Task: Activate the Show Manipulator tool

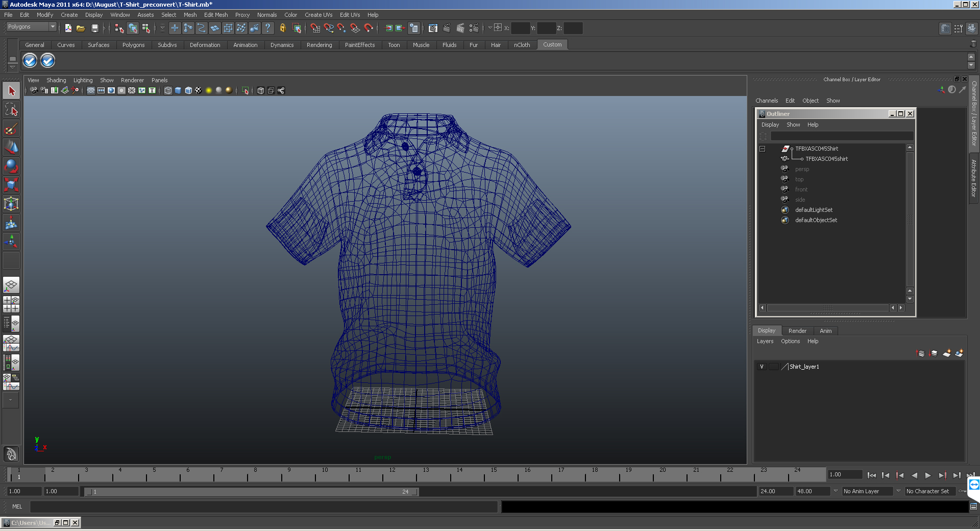Action: tap(11, 241)
